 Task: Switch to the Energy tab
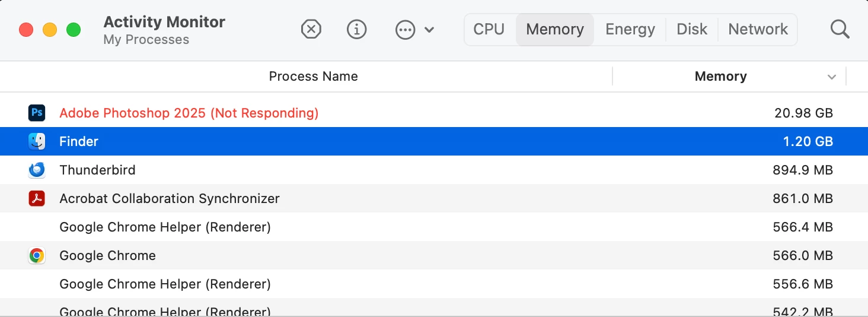(x=630, y=29)
